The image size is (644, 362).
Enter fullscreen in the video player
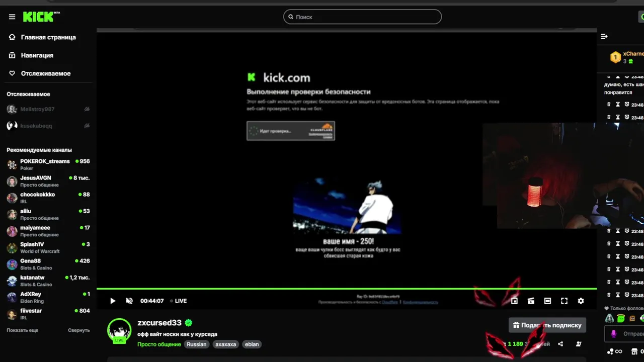564,301
